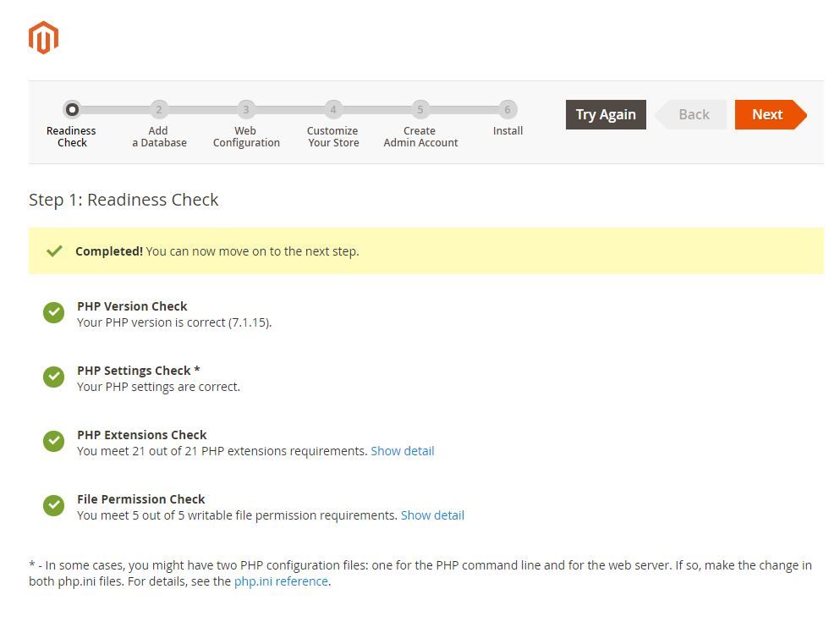This screenshot has height=622, width=840.
Task: Select step 6 Install circle
Action: 508,109
